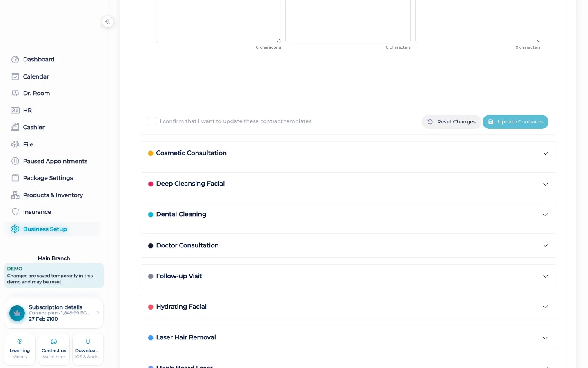Image resolution: width=588 pixels, height=368 pixels.
Task: Open Dr. Room stethoscope icon
Action: coord(15,93)
